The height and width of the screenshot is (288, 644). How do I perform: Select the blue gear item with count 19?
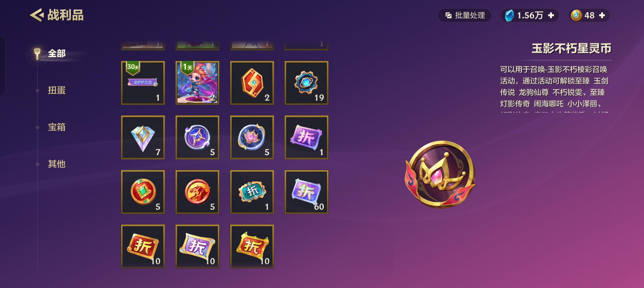pos(306,83)
